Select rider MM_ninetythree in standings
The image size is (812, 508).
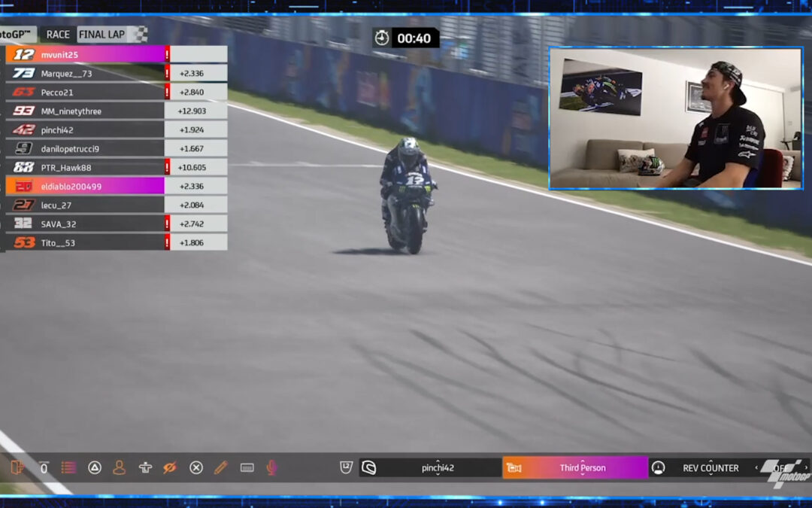point(116,111)
